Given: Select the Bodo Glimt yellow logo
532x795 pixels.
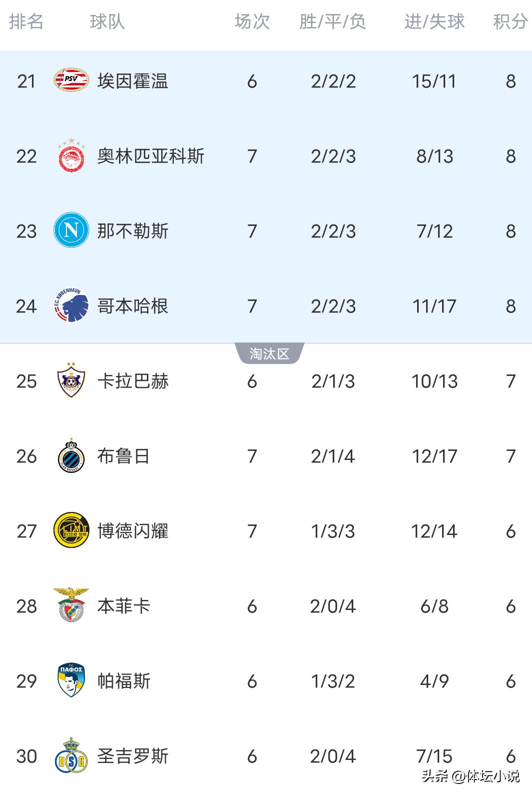Looking at the screenshot, I should coord(71,530).
